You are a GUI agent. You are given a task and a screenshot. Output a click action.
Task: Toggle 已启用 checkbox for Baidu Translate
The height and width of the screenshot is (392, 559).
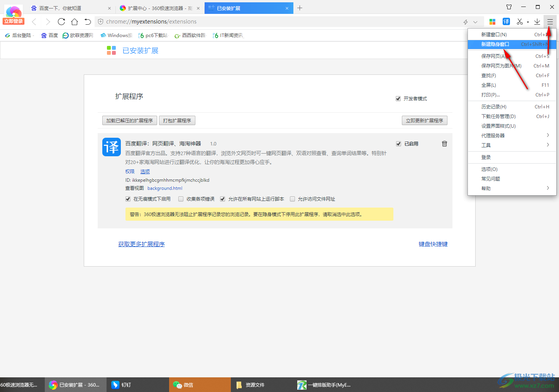[x=398, y=144]
